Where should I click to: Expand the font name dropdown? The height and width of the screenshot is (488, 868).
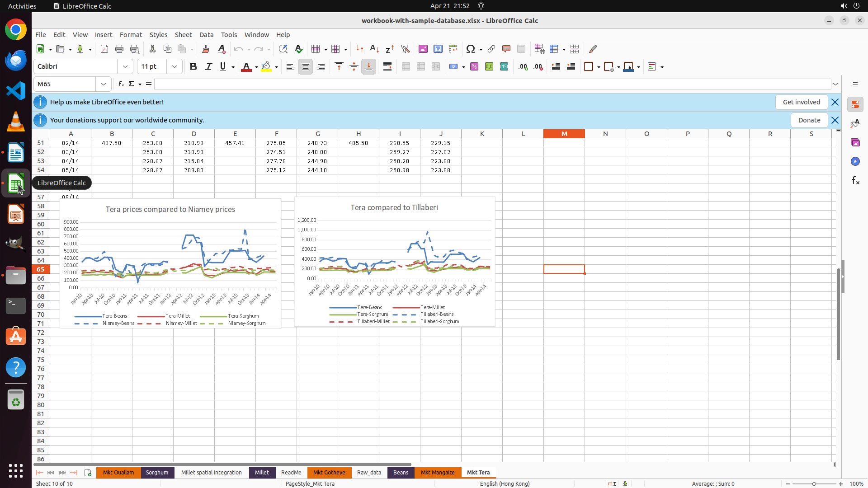coord(125,67)
